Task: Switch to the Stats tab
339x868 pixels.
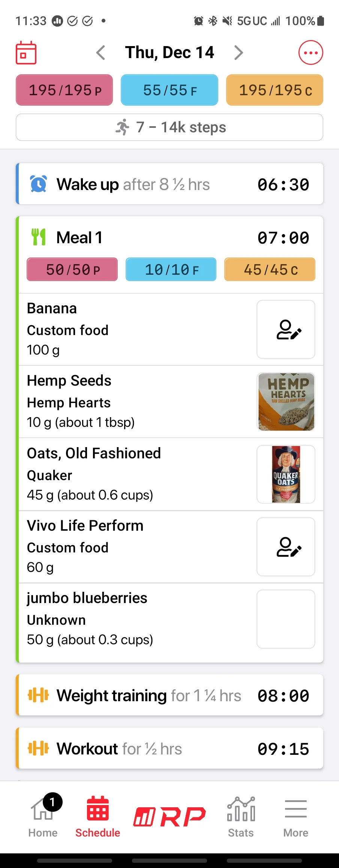Action: [x=241, y=817]
